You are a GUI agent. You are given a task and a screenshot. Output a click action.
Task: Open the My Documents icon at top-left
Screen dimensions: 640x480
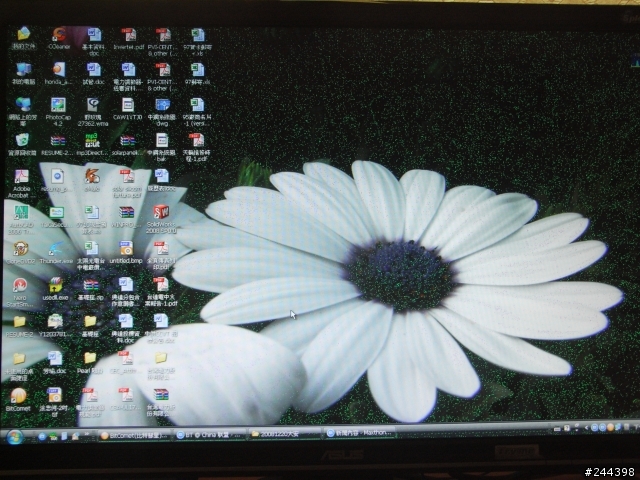23,38
